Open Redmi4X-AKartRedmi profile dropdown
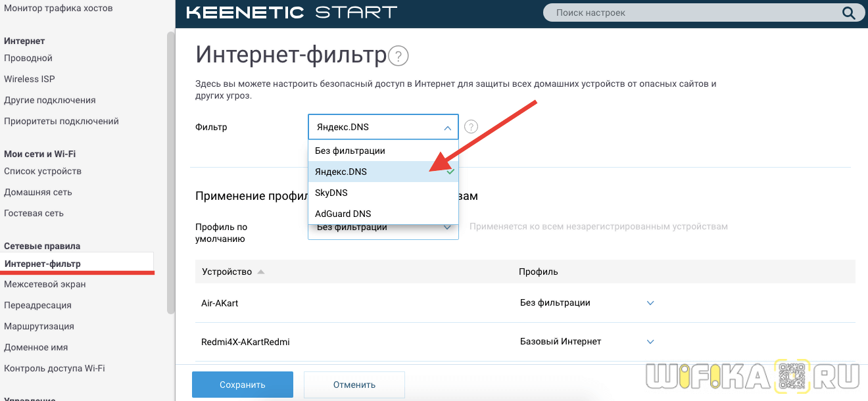The width and height of the screenshot is (868, 401). pos(650,342)
